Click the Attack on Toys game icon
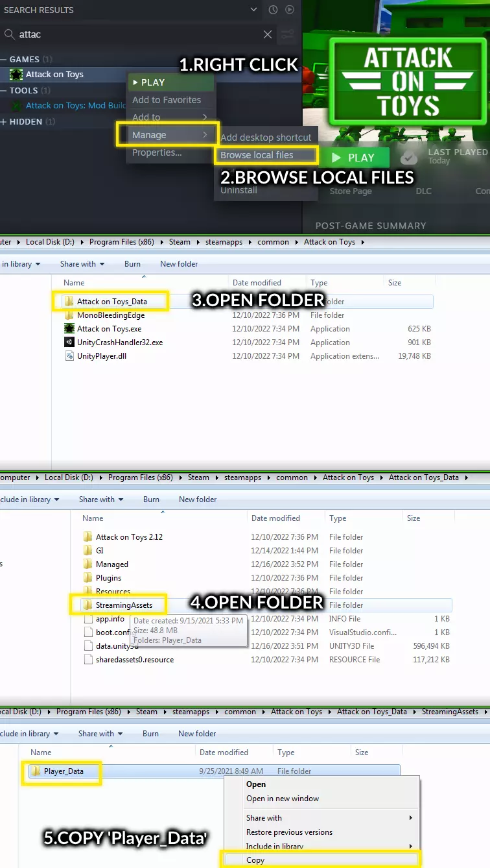The width and height of the screenshot is (490, 868). coord(16,74)
